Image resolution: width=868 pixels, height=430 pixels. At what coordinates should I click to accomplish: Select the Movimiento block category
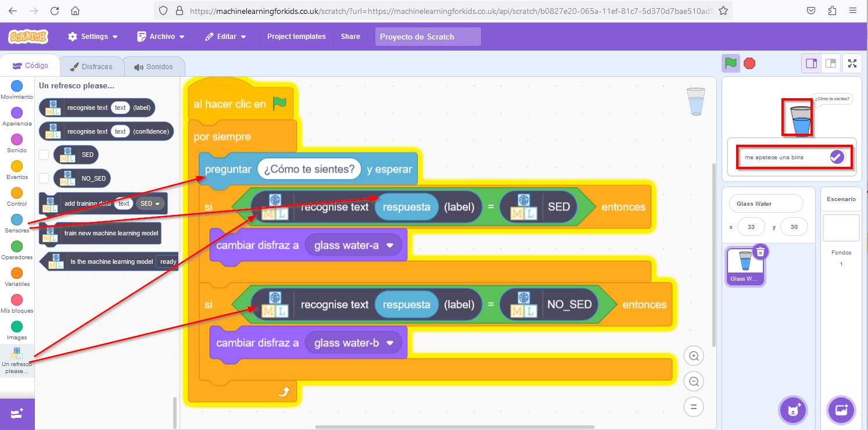tap(17, 90)
